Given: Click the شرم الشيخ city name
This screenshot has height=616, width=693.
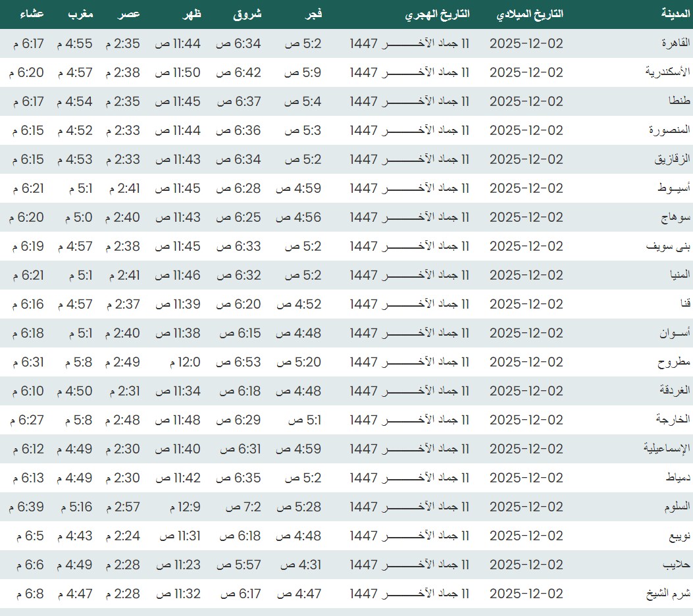Looking at the screenshot, I should point(668,594).
